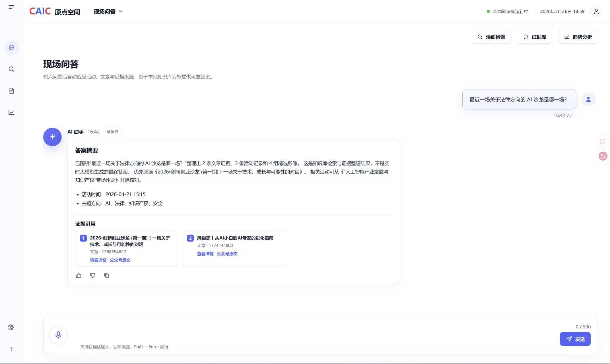Screen dimensions: 610x364
Task: Click the 2026•创新创业沙龙 evidence card title
Action: coord(130,241)
